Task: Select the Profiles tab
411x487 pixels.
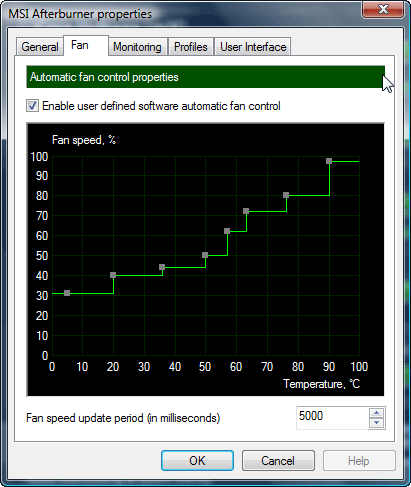Action: pos(191,47)
